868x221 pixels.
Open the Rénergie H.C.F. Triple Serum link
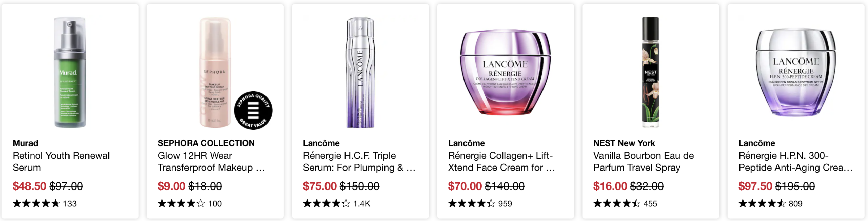[x=359, y=161]
